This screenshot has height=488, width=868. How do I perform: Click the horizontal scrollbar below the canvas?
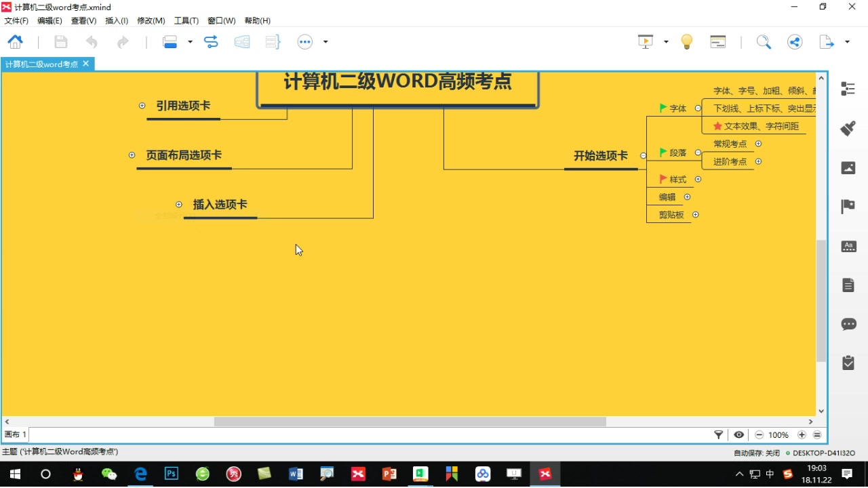pyautogui.click(x=410, y=422)
